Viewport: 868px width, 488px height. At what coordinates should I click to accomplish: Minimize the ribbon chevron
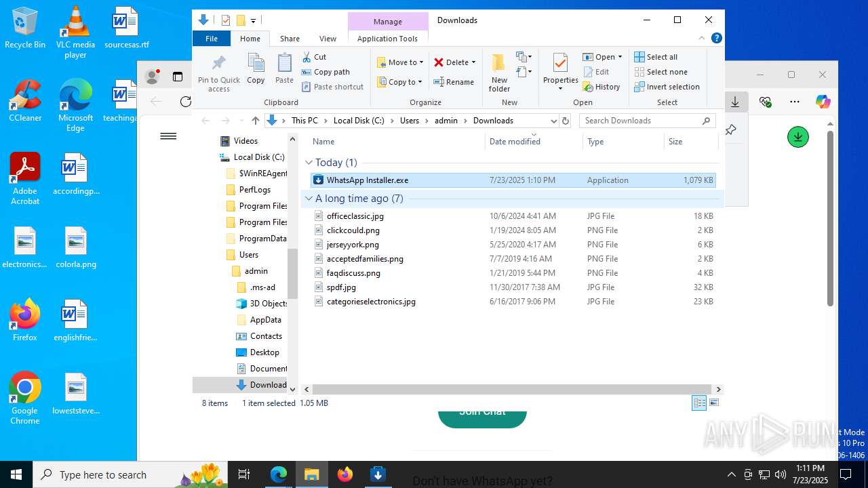(x=702, y=39)
